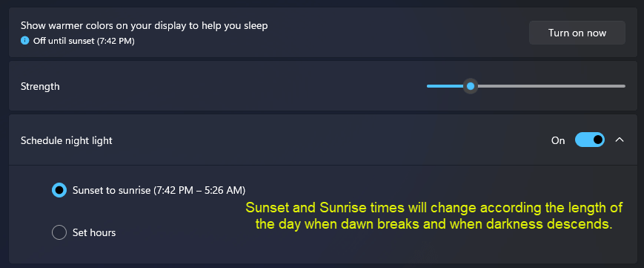Click the far left end of Strength slider
Viewport: 644px width, 268px height.
click(x=428, y=86)
